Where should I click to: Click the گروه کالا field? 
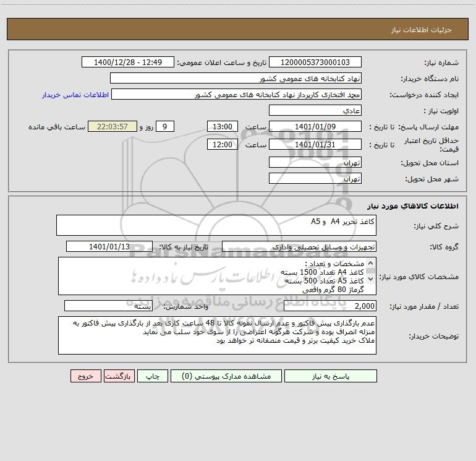point(299,246)
